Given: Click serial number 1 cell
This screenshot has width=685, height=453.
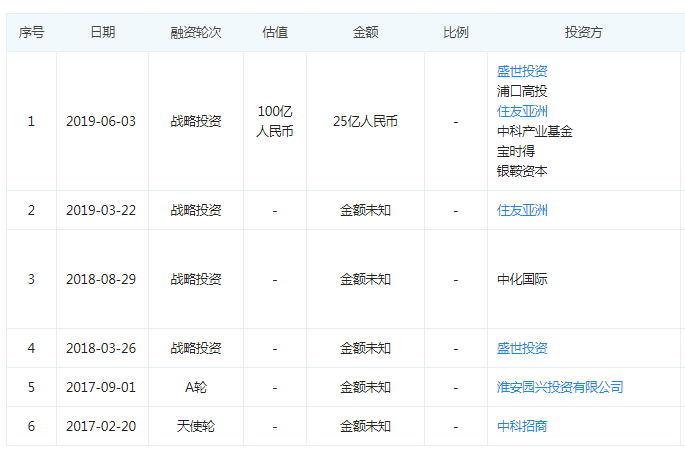Looking at the screenshot, I should (x=31, y=121).
